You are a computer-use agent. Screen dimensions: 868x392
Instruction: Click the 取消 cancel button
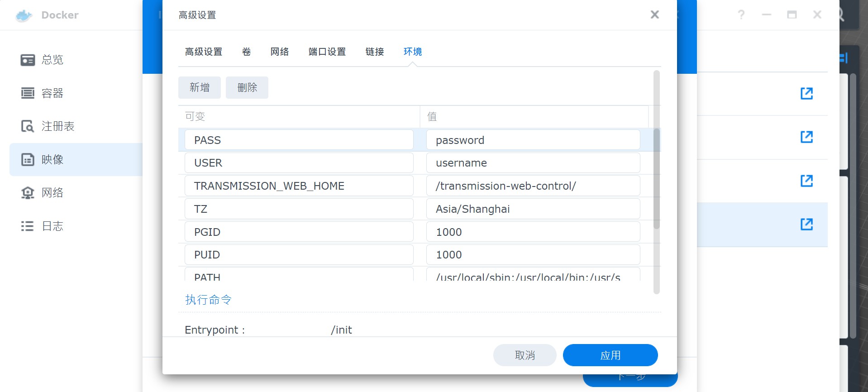point(525,355)
